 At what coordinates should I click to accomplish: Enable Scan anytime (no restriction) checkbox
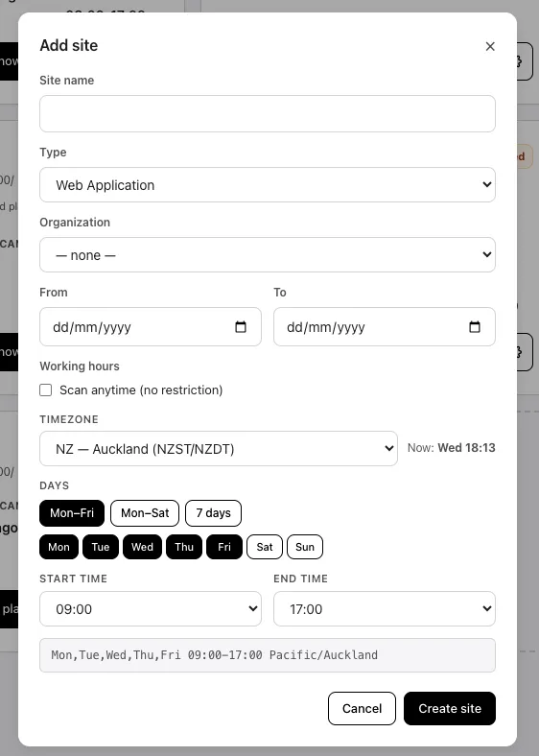(46, 390)
